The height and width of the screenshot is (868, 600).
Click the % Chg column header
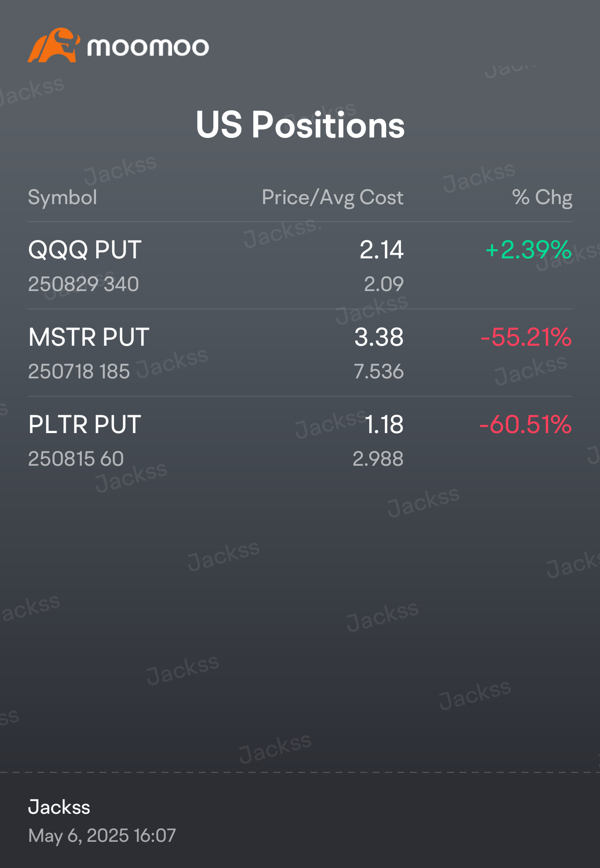click(542, 197)
